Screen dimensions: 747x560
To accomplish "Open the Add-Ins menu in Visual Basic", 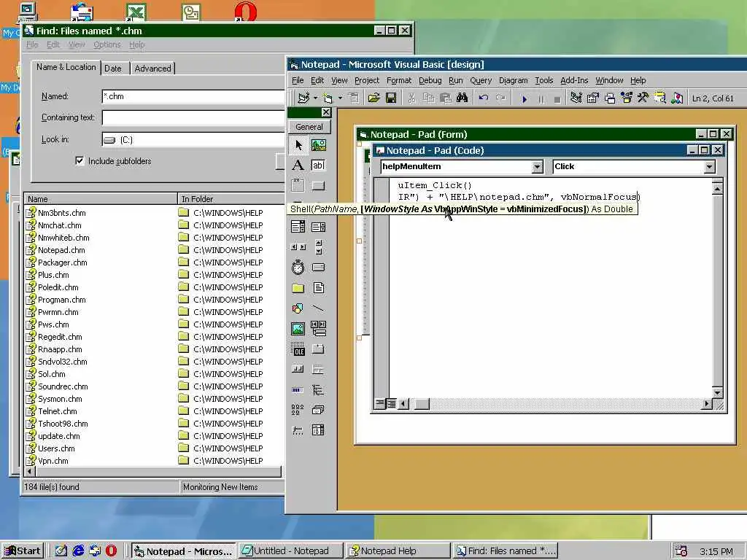I will [x=574, y=80].
